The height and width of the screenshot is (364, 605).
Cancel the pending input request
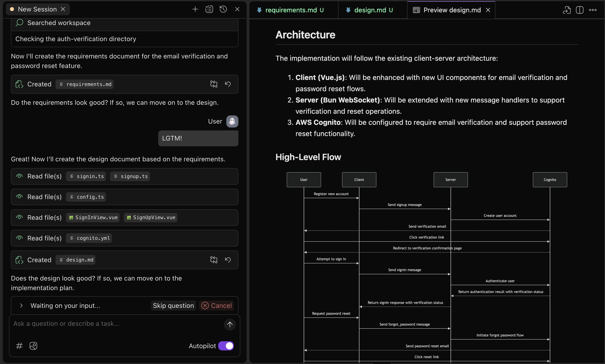(x=216, y=306)
